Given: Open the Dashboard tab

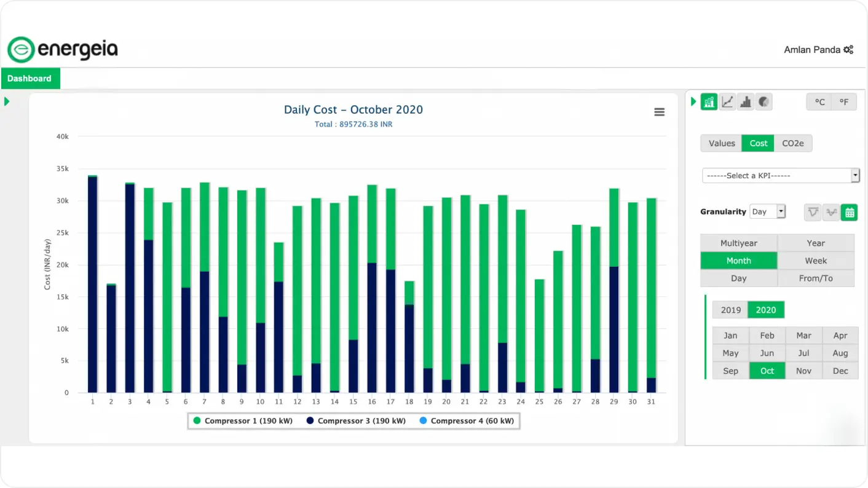Looking at the screenshot, I should (x=30, y=79).
